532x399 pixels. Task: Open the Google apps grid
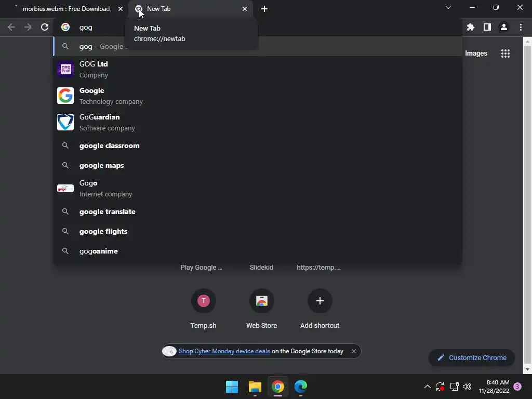pos(506,54)
